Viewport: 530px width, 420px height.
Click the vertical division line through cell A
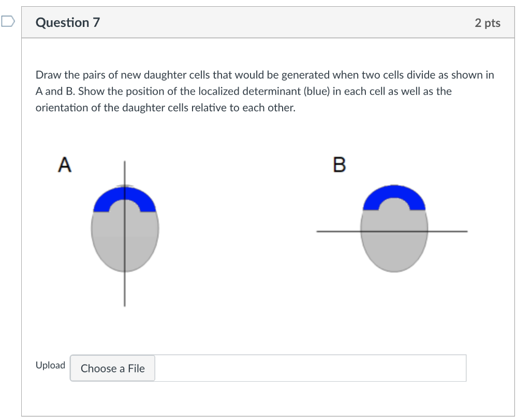[x=125, y=290]
